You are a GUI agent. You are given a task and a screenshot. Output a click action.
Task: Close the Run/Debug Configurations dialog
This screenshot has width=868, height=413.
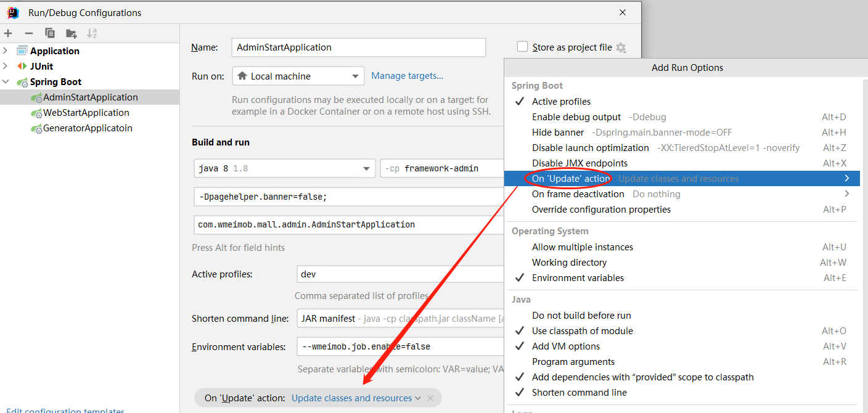623,12
